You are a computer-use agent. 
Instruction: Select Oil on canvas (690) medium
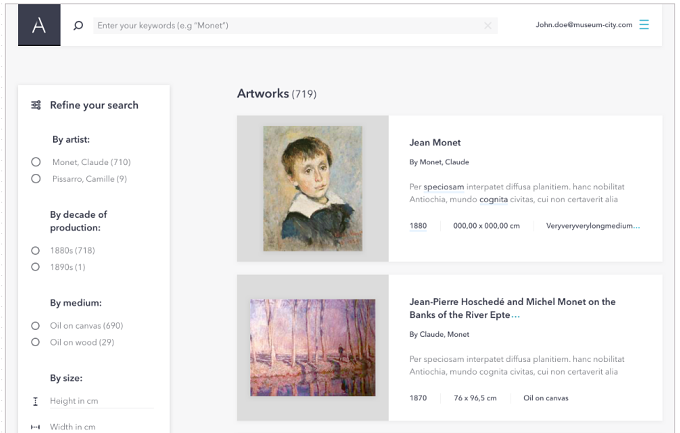[36, 325]
